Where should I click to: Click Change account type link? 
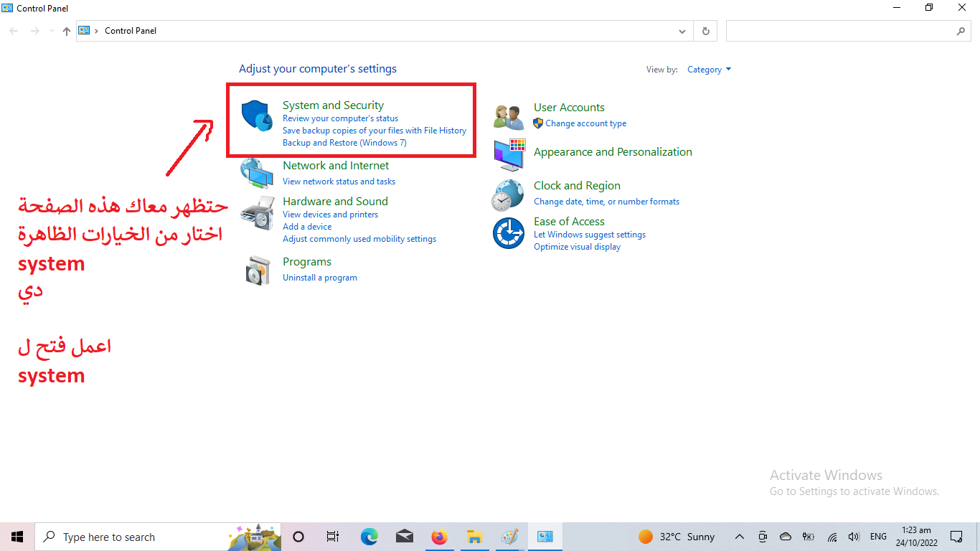pyautogui.click(x=585, y=123)
